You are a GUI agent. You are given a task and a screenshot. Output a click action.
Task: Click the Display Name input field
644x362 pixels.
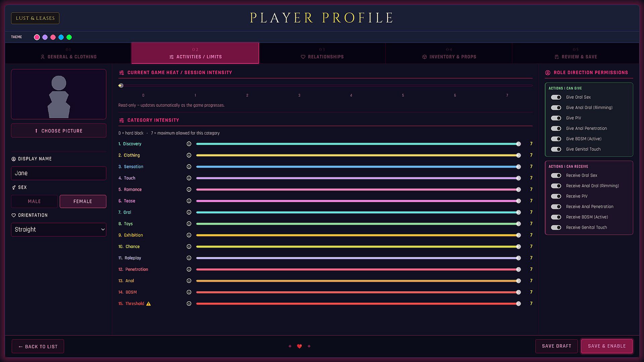click(59, 173)
